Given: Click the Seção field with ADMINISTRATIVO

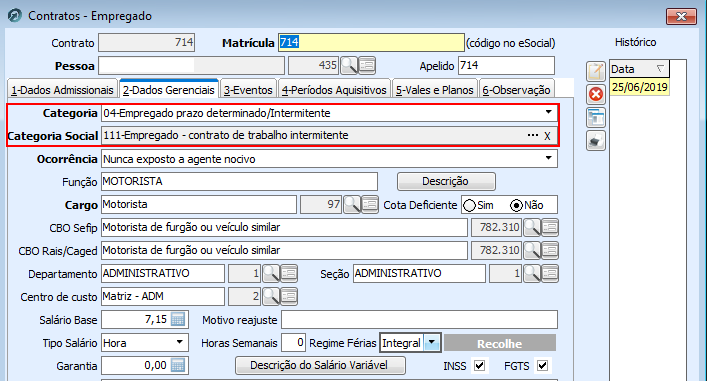Looking at the screenshot, I should pyautogui.click(x=420, y=273).
